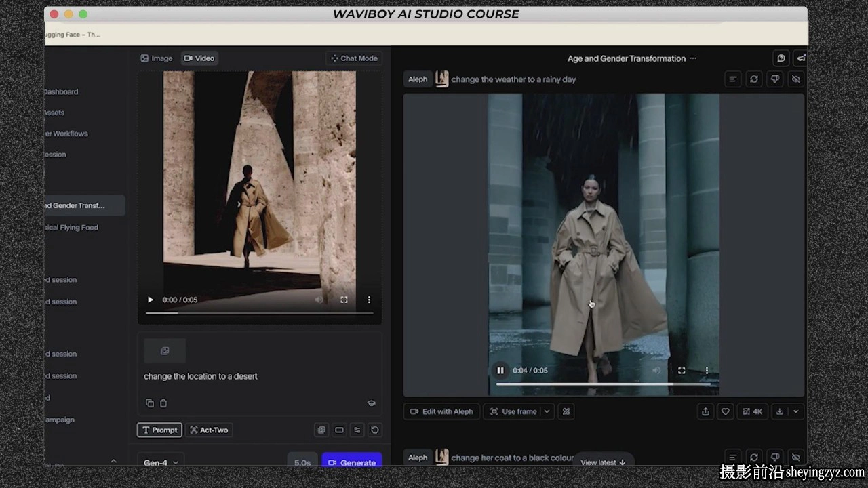Open Assets in the sidebar
This screenshot has width=868, height=488.
click(x=54, y=113)
